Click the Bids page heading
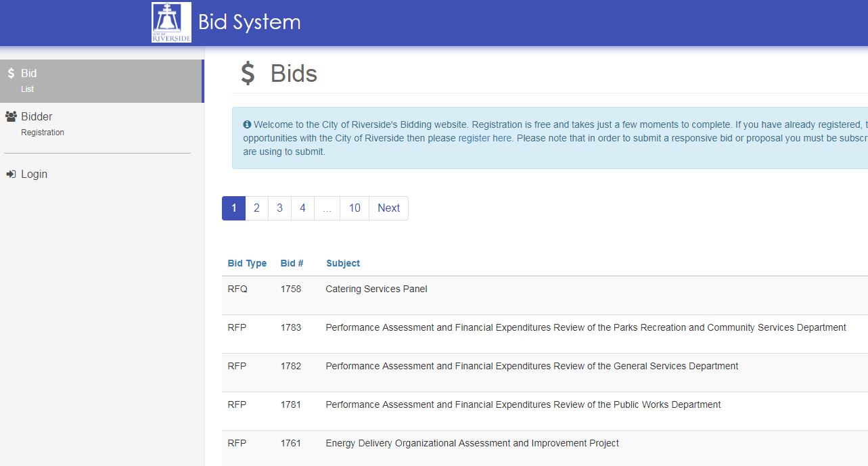Image resolution: width=868 pixels, height=466 pixels. point(294,74)
